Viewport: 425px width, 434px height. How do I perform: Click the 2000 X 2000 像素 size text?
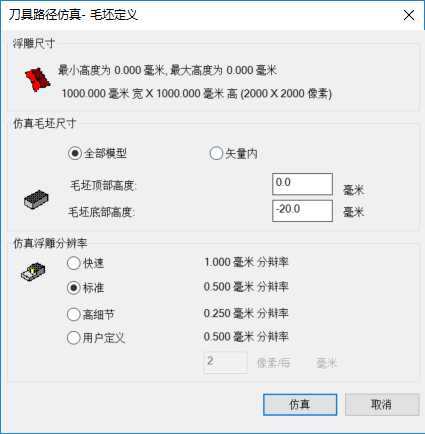286,94
